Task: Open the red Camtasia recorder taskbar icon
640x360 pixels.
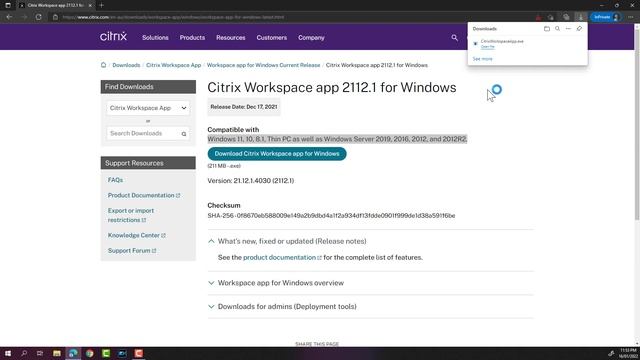Action: (138, 353)
